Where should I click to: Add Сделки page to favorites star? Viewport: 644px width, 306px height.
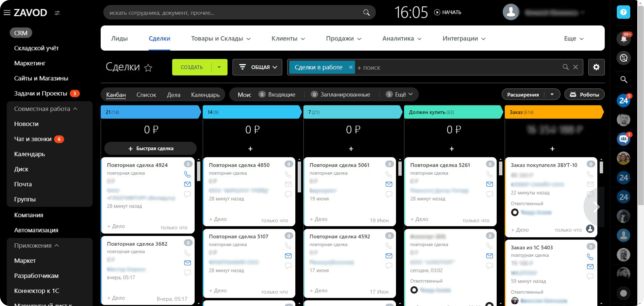[148, 68]
